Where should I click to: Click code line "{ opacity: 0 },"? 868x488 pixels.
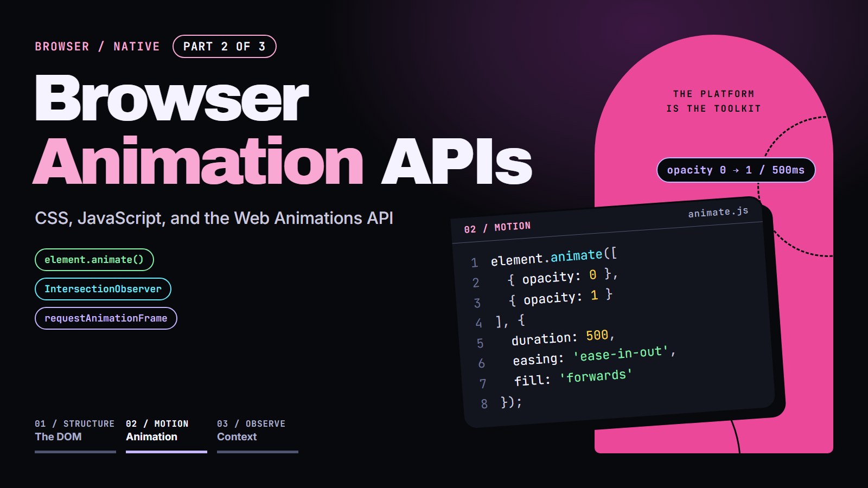[x=563, y=277]
